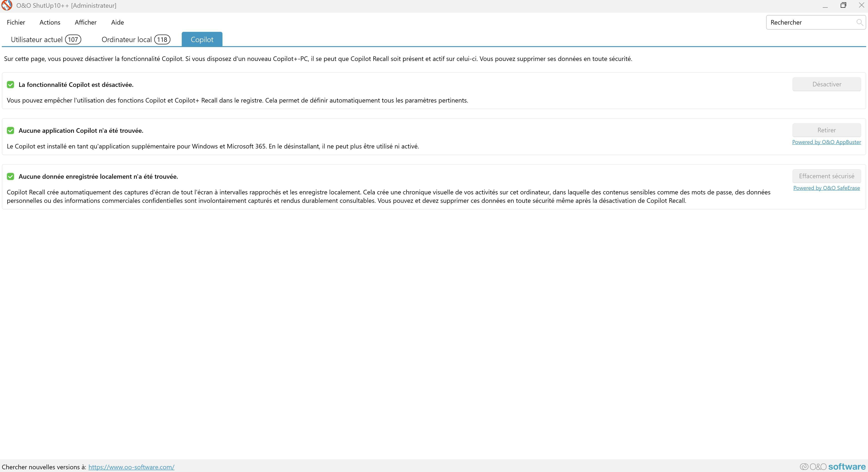Click the green check beside 'Aucune donnée enregistrée'
The height and width of the screenshot is (472, 868).
[x=10, y=176]
